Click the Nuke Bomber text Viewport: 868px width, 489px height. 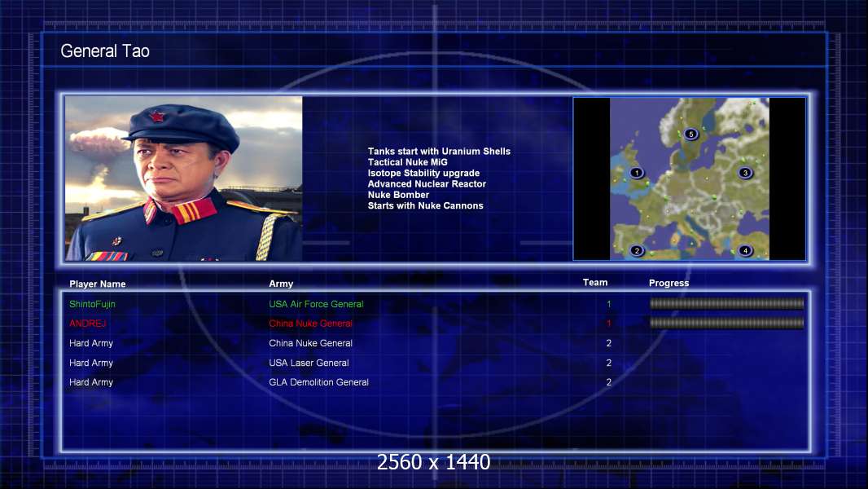click(x=398, y=195)
